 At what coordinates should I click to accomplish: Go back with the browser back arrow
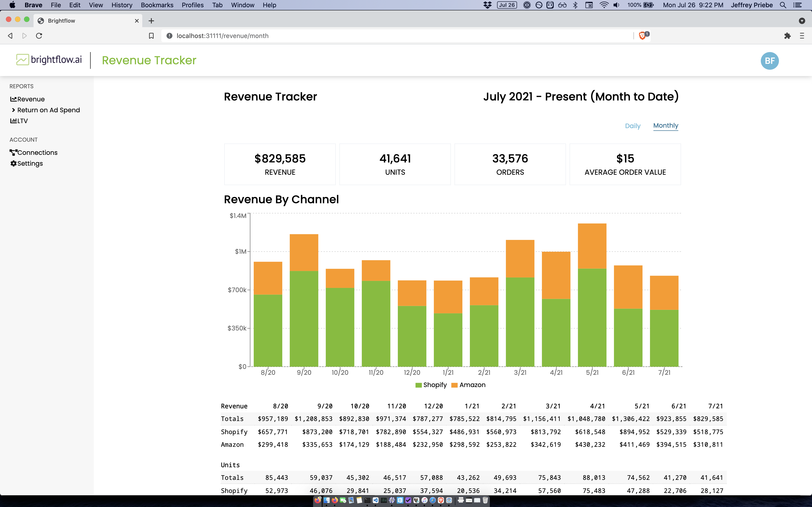point(10,36)
